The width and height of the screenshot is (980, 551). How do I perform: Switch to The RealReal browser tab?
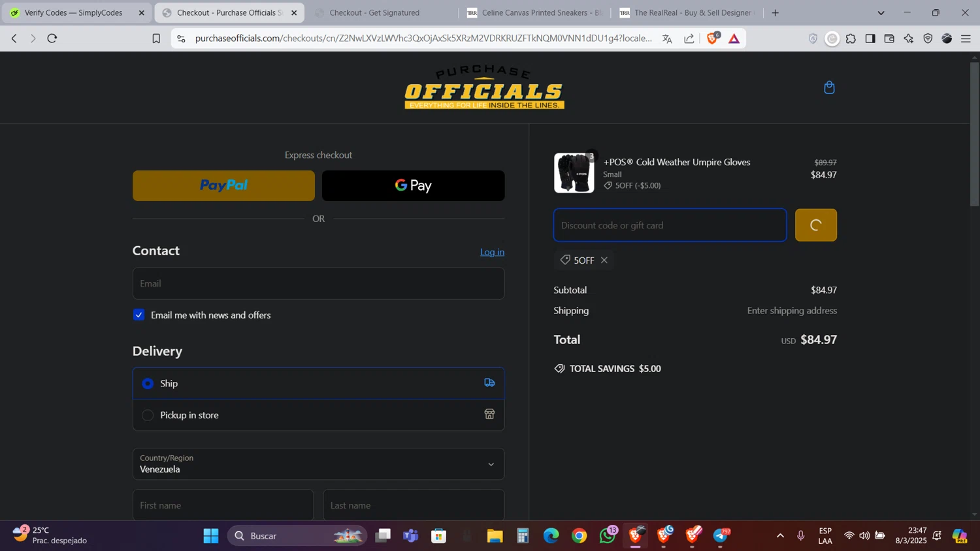coord(687,12)
